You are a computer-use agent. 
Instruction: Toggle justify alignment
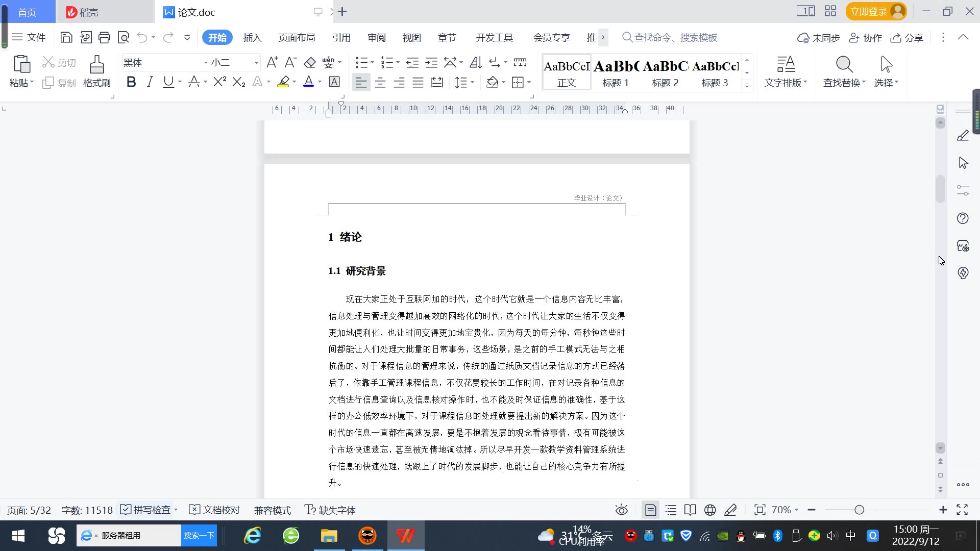click(418, 82)
